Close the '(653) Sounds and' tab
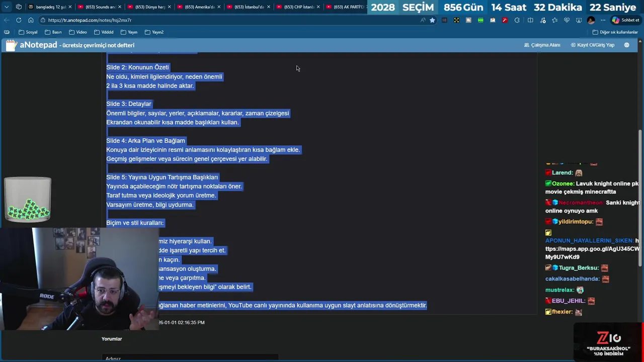This screenshot has width=644, height=362. 120,7
